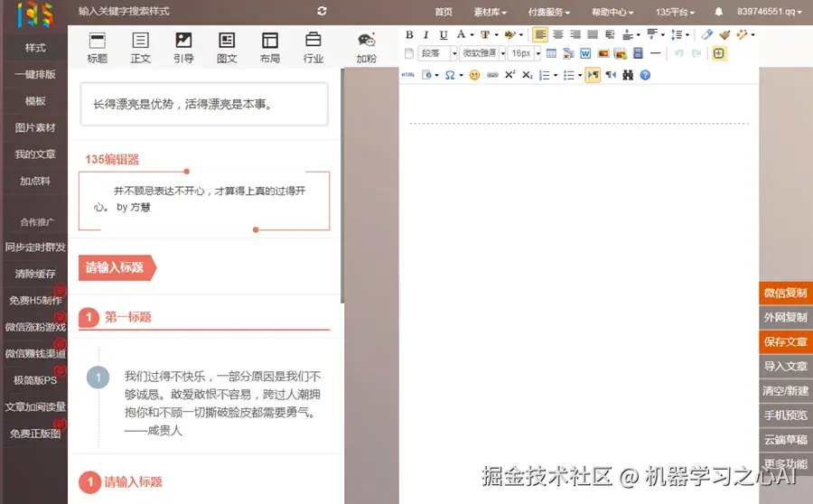Open 帮助中心 menu
The image size is (813, 504).
tap(612, 12)
